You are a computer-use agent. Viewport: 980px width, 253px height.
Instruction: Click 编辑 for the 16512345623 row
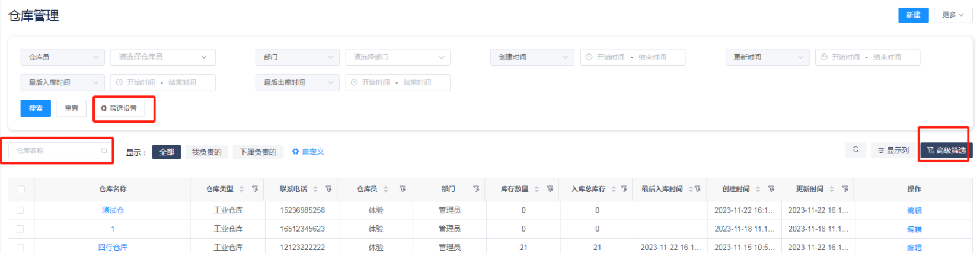(914, 229)
